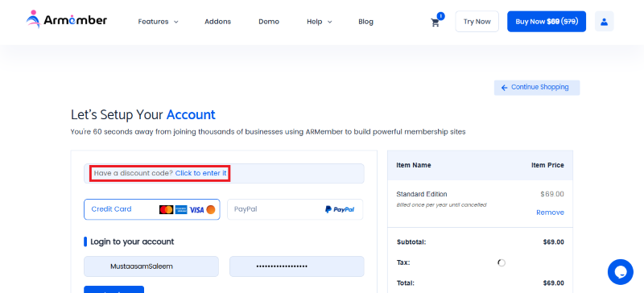Open the Help menu
Screen dimensions: 644x293
point(315,22)
